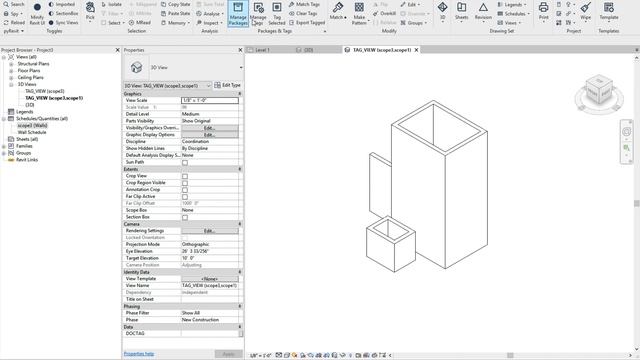Screen dimensions: 640x360
Task: Click the Reload tool
Action: click(14, 23)
